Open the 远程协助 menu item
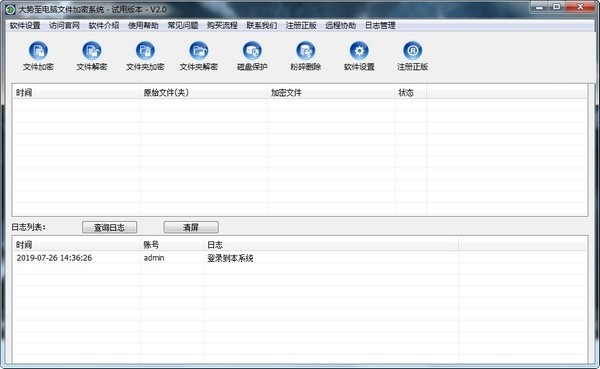The width and height of the screenshot is (600, 369). 341,26
